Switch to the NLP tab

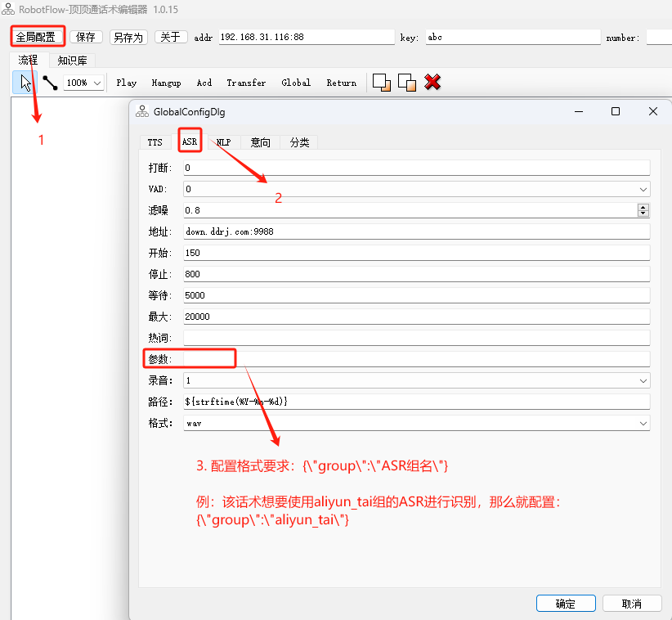point(223,142)
